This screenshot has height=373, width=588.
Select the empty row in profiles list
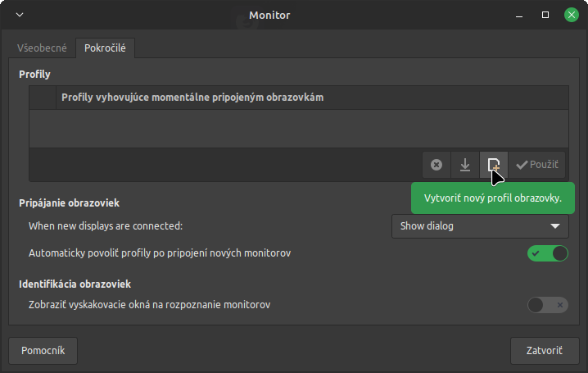coord(298,129)
